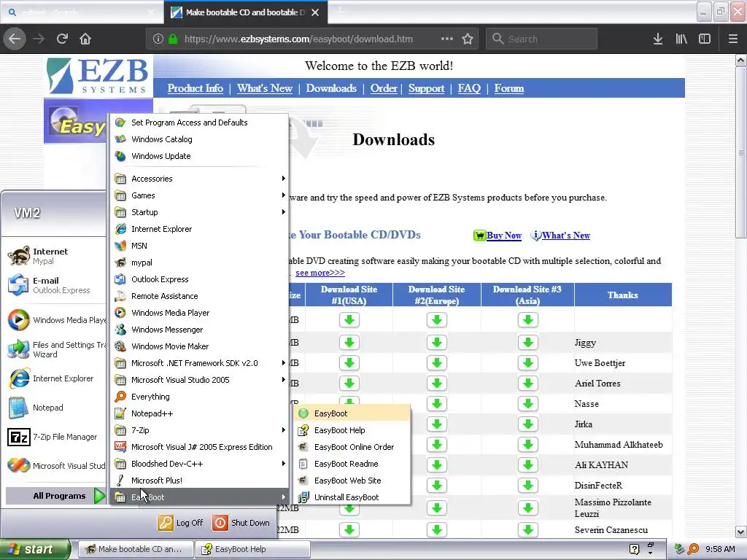Open Microsoft Visual J# 2005 Express Edition

pyautogui.click(x=200, y=447)
